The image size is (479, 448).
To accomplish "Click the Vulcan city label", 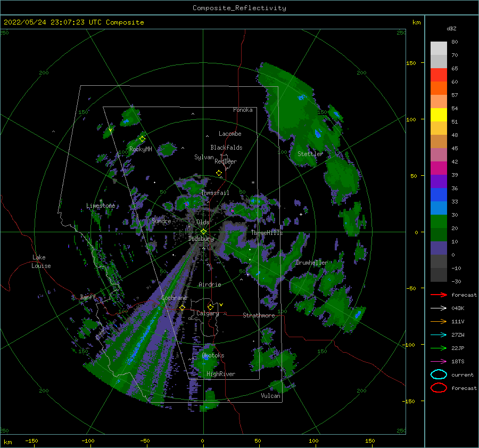I will tap(271, 396).
